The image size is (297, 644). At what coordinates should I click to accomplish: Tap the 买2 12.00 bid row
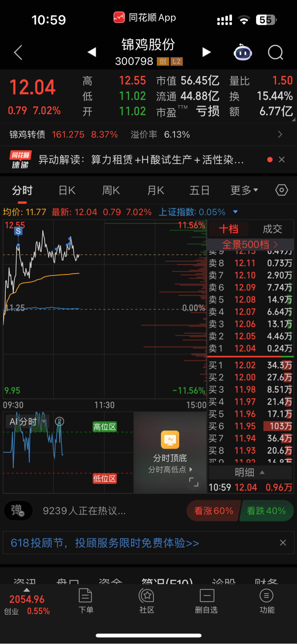[x=250, y=377]
